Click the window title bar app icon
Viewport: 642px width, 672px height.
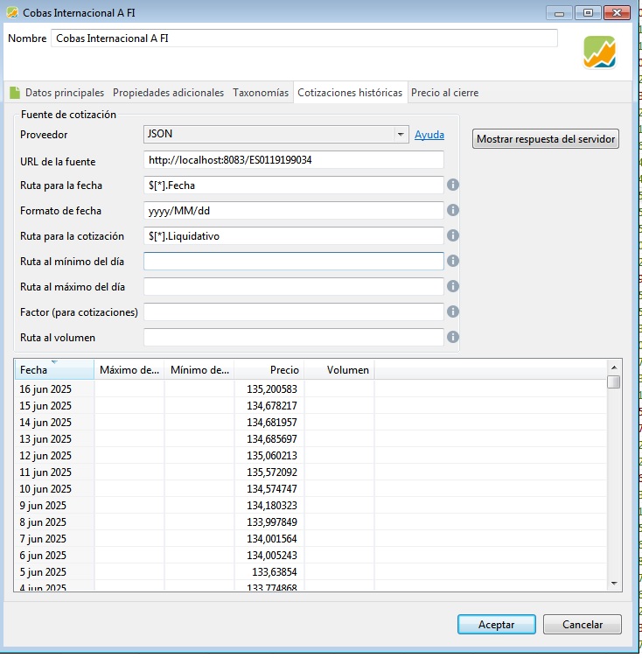tap(12, 12)
